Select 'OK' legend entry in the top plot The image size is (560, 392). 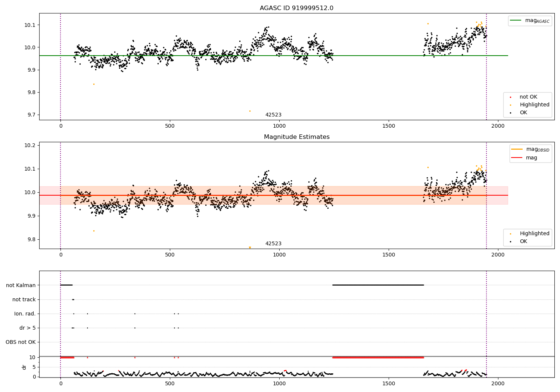[523, 113]
